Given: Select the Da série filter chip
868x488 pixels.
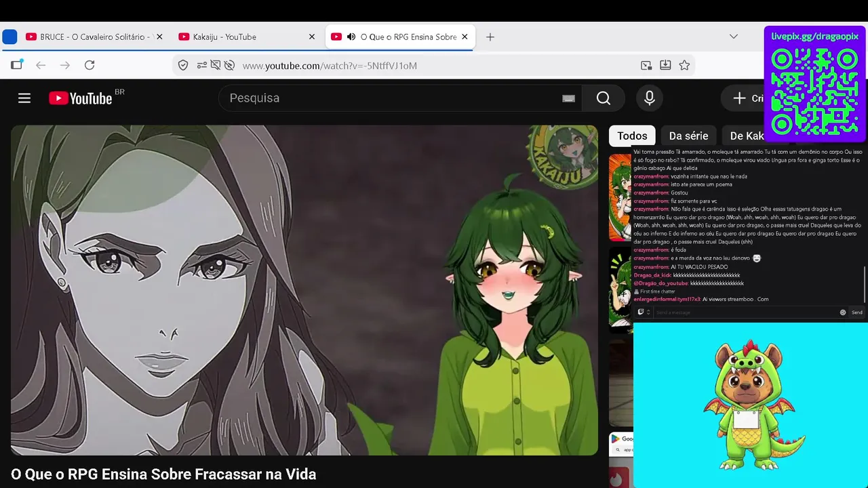Looking at the screenshot, I should tap(688, 136).
